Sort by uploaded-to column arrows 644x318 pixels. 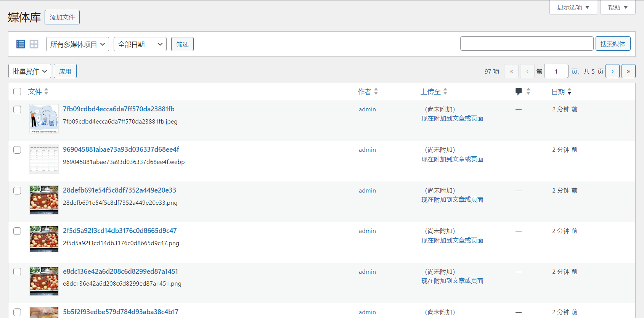[x=445, y=92]
